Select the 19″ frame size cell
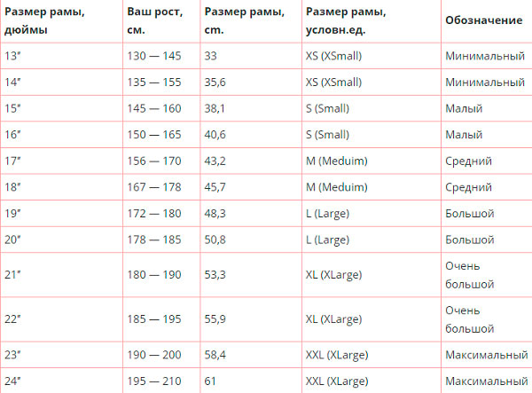Image resolution: width=532 pixels, height=393 pixels. pyautogui.click(x=12, y=214)
